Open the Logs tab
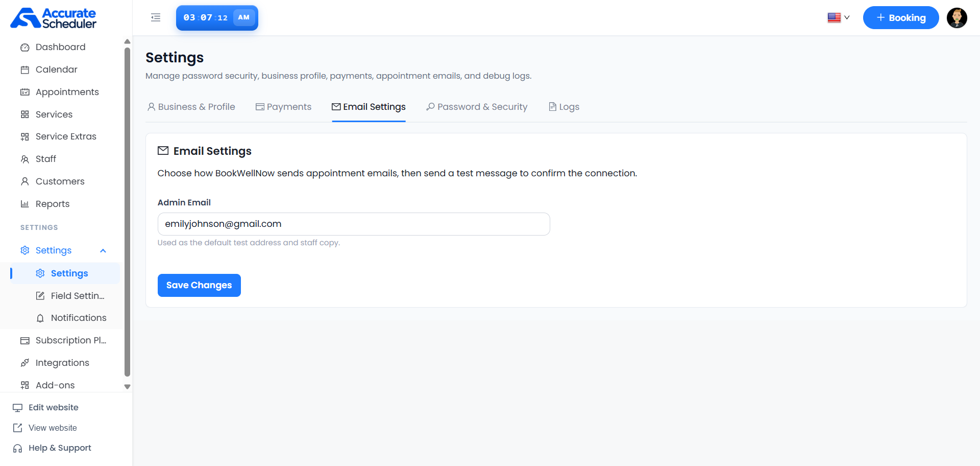The height and width of the screenshot is (466, 980). pyautogui.click(x=564, y=107)
